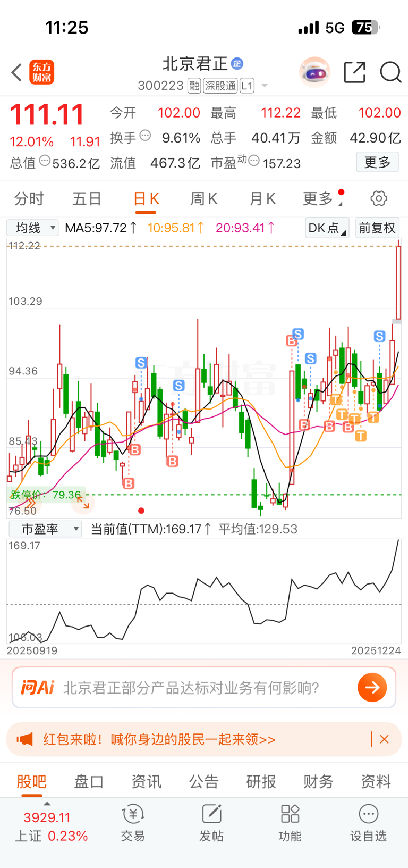Tap the megaphone icon in red packet banner
Screen dimensions: 408x868
pos(25,739)
